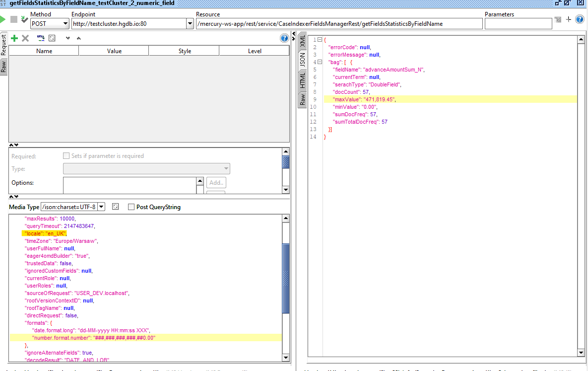The width and height of the screenshot is (588, 371).
Task: Click the extract params from URL icon
Action: [41, 38]
